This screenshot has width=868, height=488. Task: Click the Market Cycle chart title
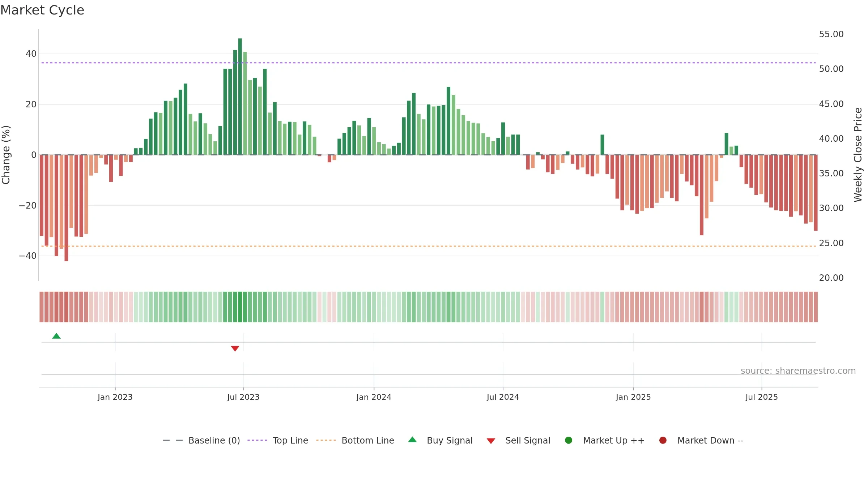pos(42,10)
